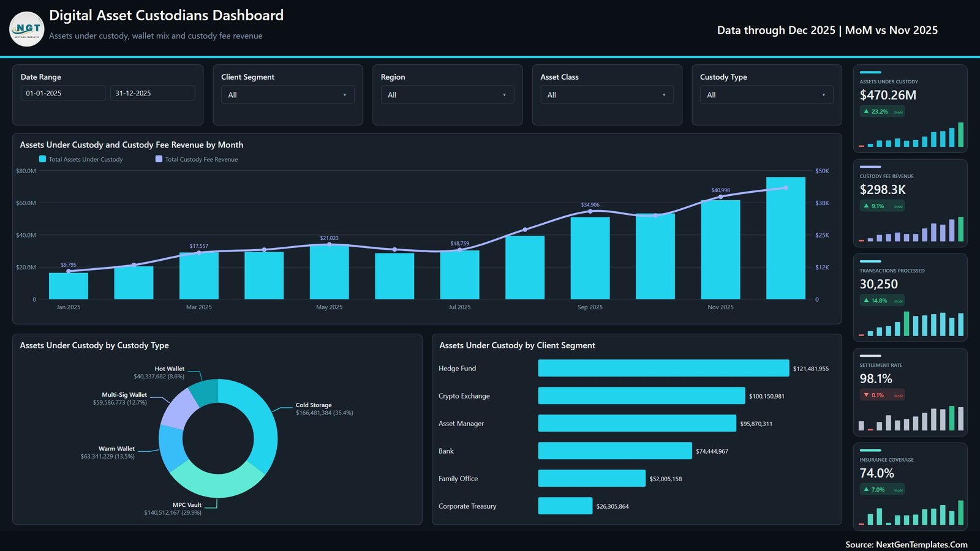The height and width of the screenshot is (551, 980).
Task: Click the Multi-Sig Wallet donut slice
Action: [x=180, y=409]
